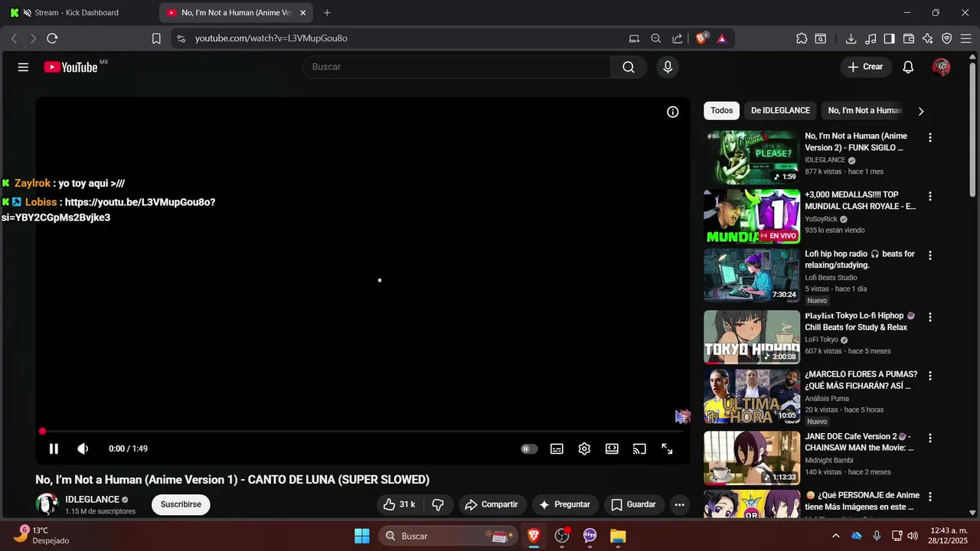Open OBS Studio from the taskbar
Screen dimensions: 980x551
pyautogui.click(x=563, y=536)
